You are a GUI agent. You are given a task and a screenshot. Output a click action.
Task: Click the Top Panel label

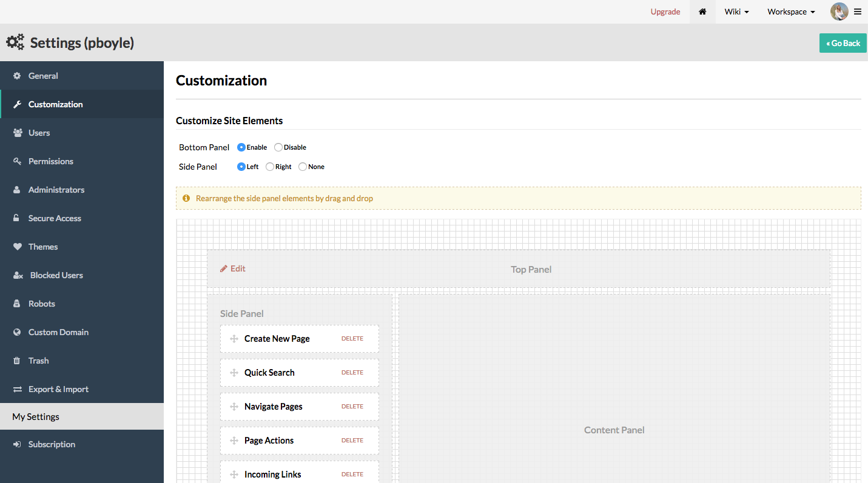coord(531,269)
